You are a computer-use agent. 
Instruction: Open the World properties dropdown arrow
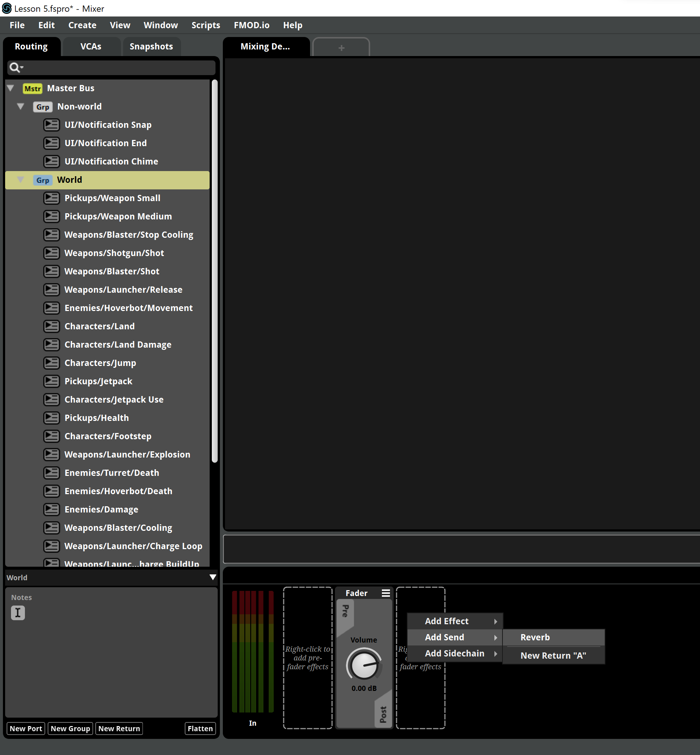213,577
